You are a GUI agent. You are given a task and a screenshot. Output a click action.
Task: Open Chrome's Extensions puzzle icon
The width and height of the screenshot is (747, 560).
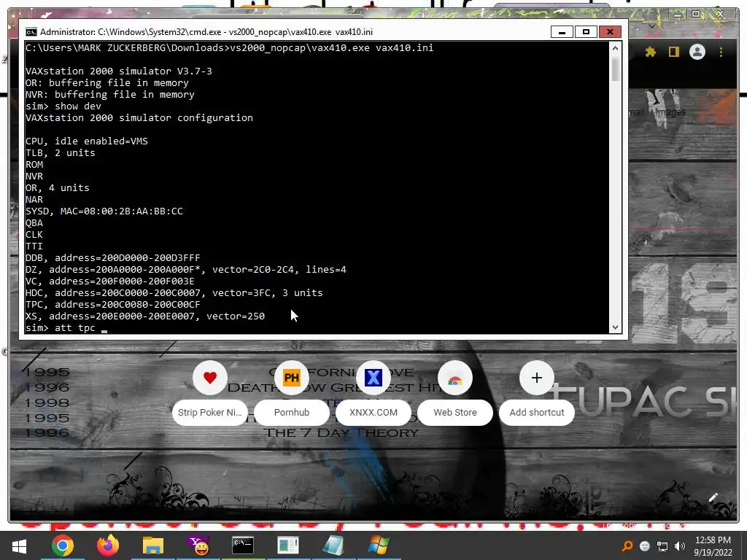[x=650, y=52]
